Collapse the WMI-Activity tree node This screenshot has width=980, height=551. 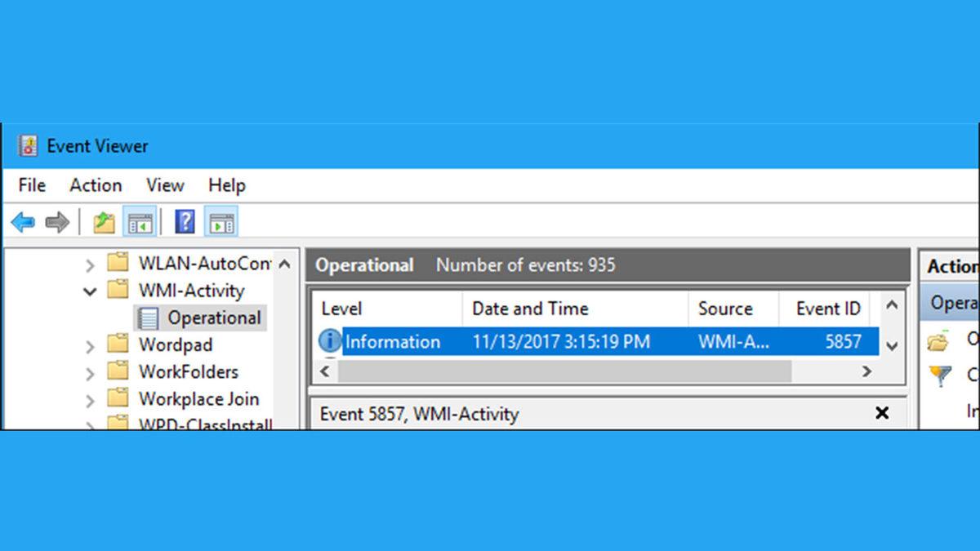90,291
